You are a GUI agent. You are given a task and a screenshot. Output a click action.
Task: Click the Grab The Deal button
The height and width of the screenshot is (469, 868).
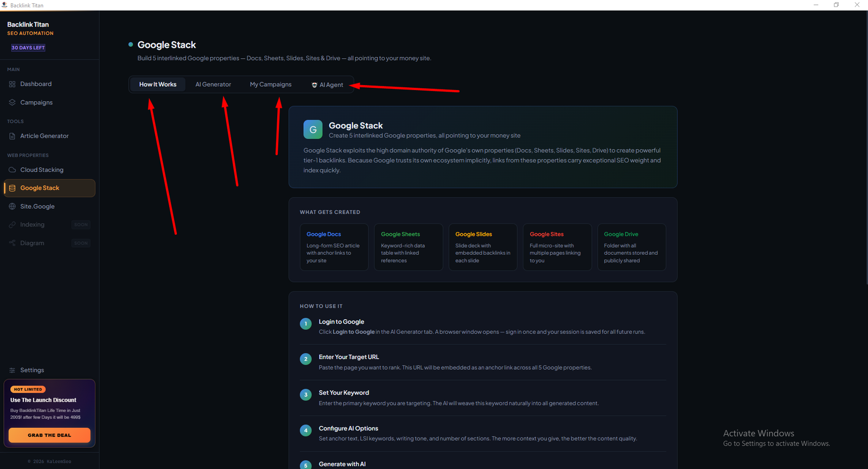pyautogui.click(x=49, y=435)
